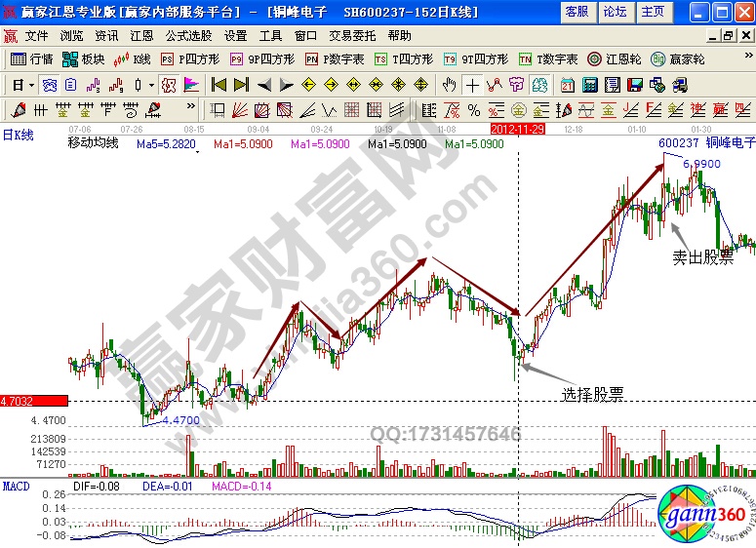Click the 2012-11-29 date marker on timeline
Image resolution: width=756 pixels, height=548 pixels.
517,128
